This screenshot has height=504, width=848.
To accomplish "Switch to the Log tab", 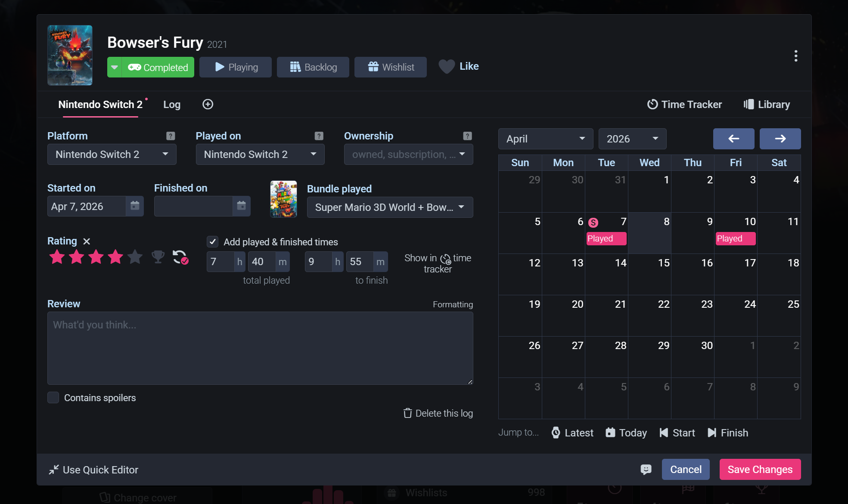I will coord(172,105).
